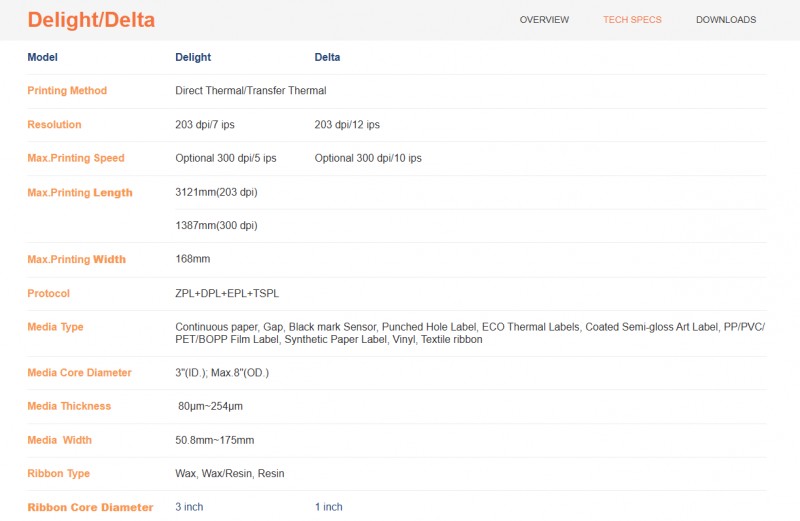This screenshot has height=521, width=800.
Task: Open the OVERVIEW tab
Action: tap(544, 20)
